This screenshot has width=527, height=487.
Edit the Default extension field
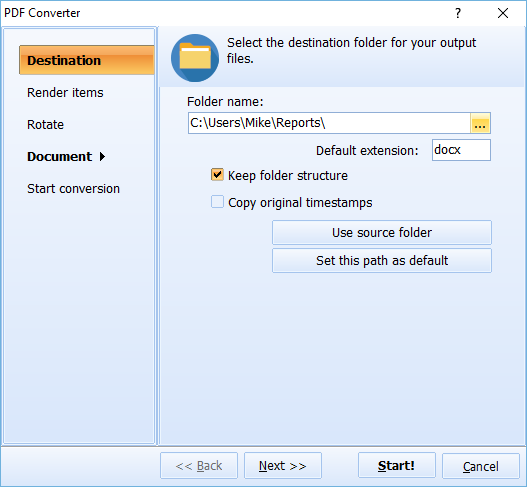pos(461,150)
